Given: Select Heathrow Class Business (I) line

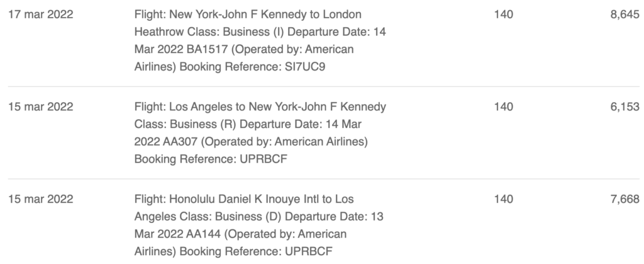Looking at the screenshot, I should tap(260, 32).
